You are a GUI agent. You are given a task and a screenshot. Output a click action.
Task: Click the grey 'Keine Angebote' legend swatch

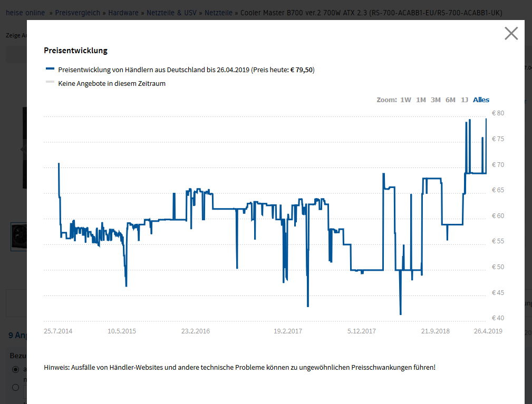(x=50, y=82)
